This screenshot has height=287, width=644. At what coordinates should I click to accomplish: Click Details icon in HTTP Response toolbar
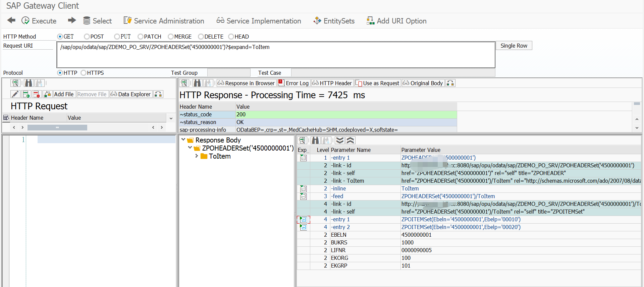(x=184, y=83)
